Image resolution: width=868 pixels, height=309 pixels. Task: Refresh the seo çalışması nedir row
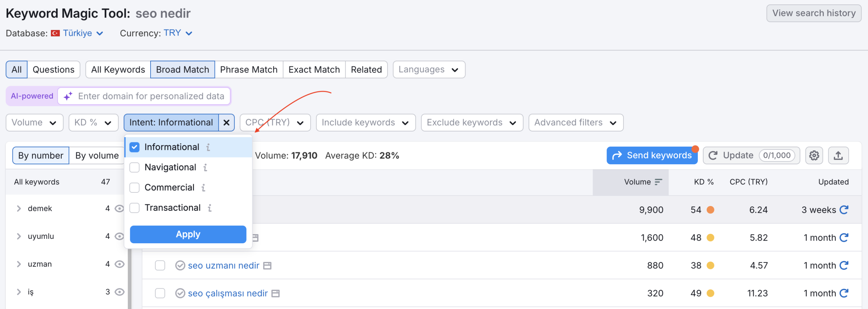[844, 293]
